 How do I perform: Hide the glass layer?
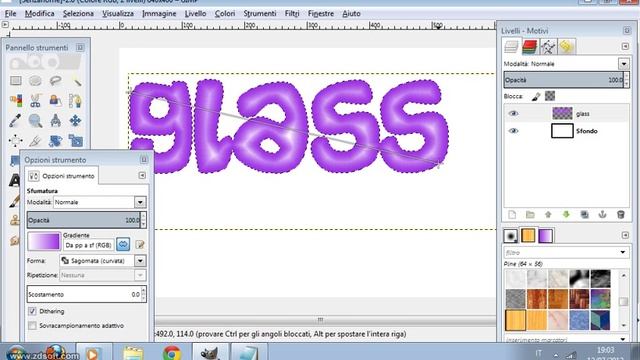pyautogui.click(x=513, y=113)
